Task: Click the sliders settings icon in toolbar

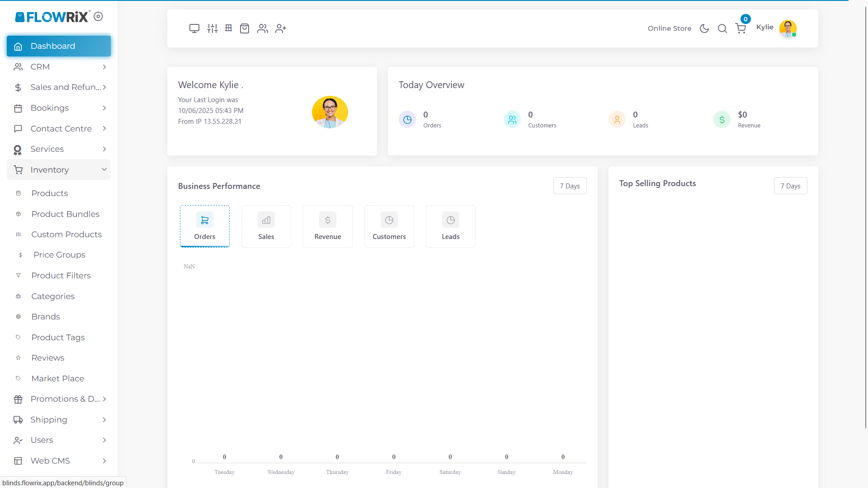Action: tap(212, 28)
